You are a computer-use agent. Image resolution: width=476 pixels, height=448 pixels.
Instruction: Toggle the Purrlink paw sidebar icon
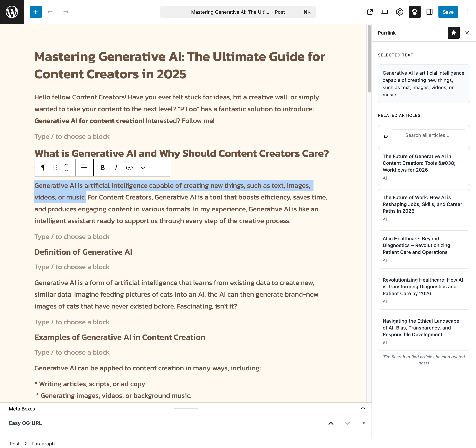(x=414, y=12)
